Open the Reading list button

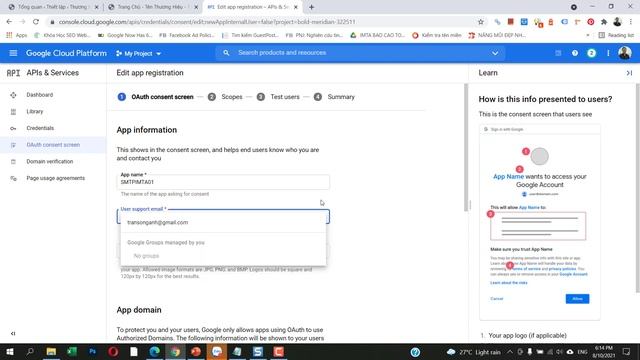(616, 36)
